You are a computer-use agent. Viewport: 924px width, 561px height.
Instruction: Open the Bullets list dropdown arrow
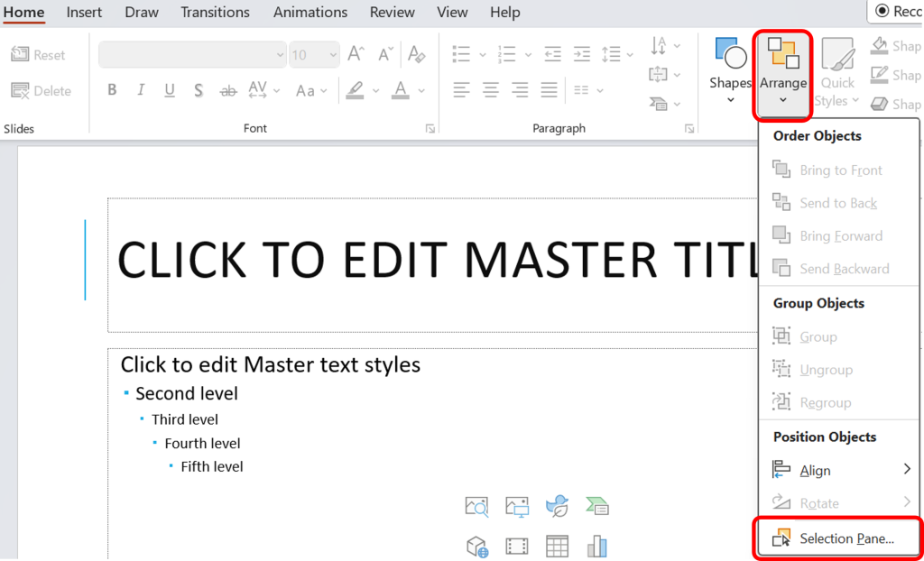(481, 53)
